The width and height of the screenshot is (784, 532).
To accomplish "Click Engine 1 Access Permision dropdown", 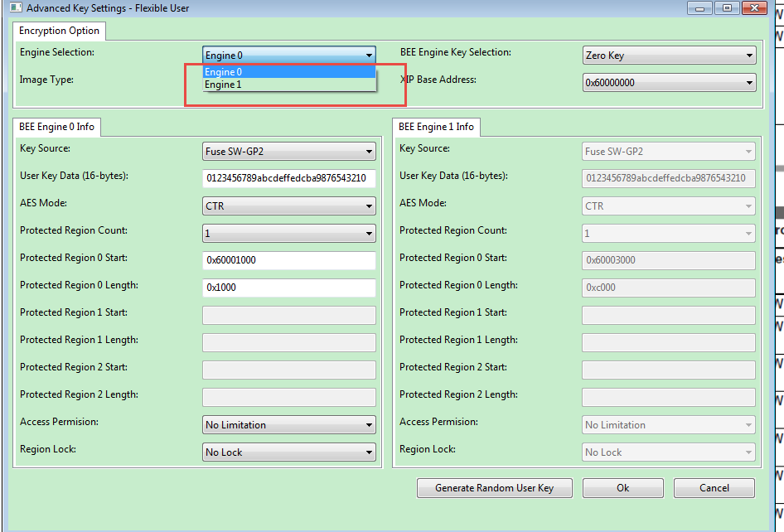I will 669,424.
